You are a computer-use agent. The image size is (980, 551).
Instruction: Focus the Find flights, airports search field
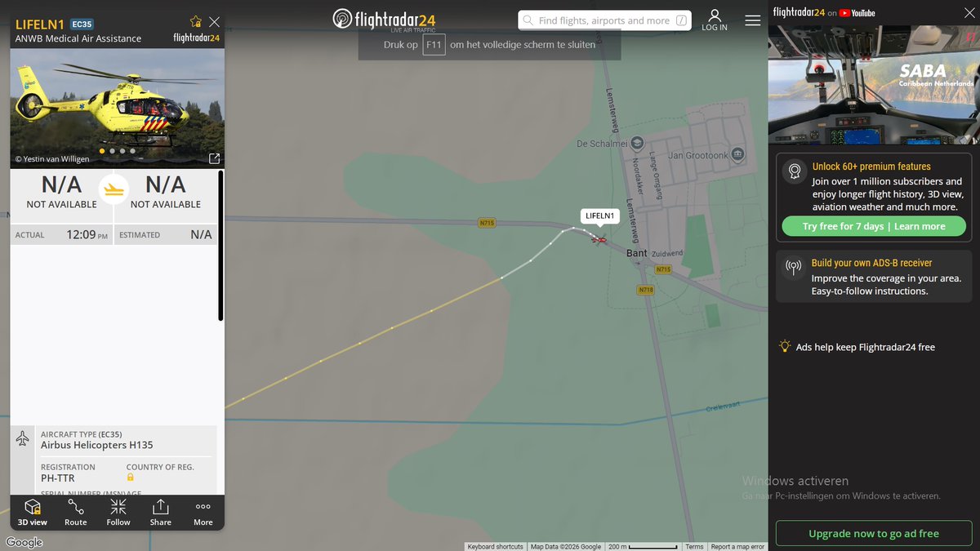click(604, 20)
